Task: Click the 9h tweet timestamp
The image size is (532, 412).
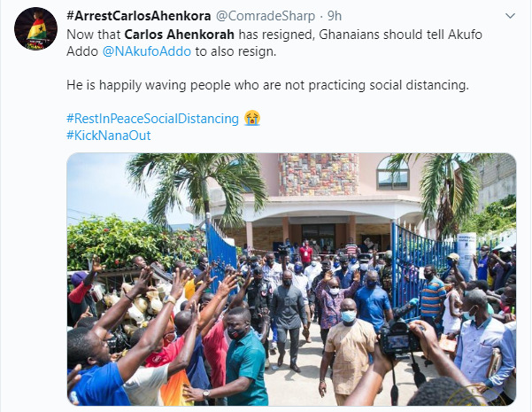Action: (335, 16)
